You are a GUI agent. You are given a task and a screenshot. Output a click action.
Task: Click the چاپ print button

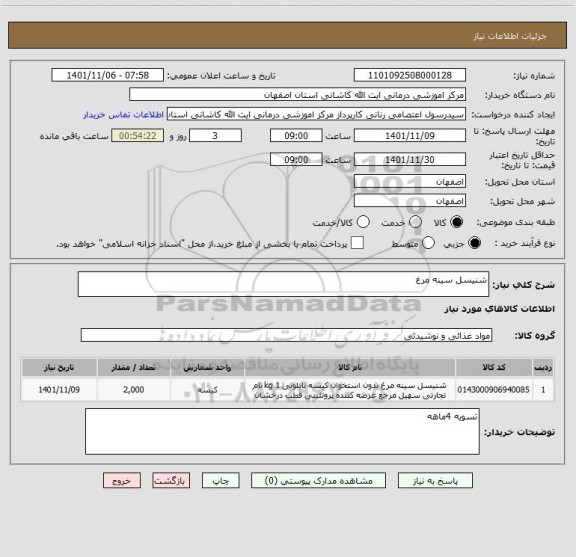click(221, 481)
